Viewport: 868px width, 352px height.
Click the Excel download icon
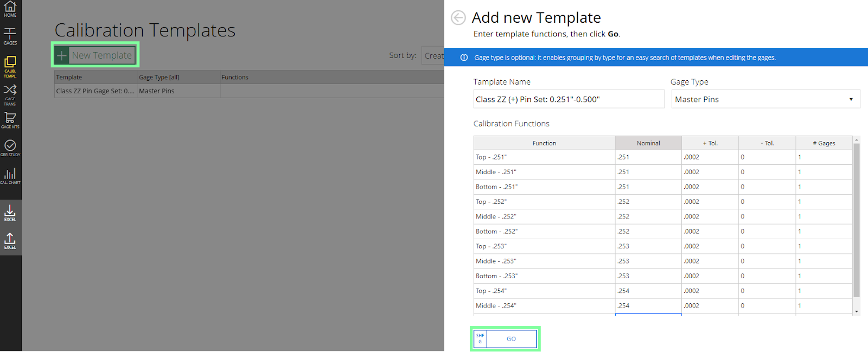coord(10,213)
